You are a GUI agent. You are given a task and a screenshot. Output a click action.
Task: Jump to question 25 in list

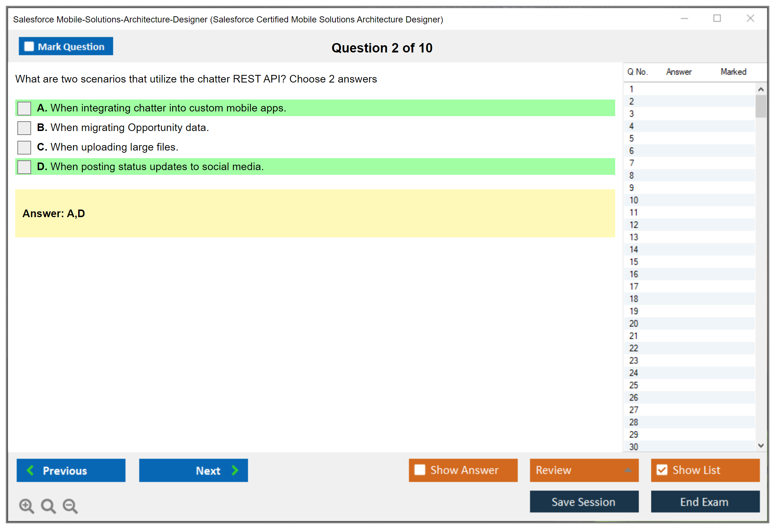634,385
